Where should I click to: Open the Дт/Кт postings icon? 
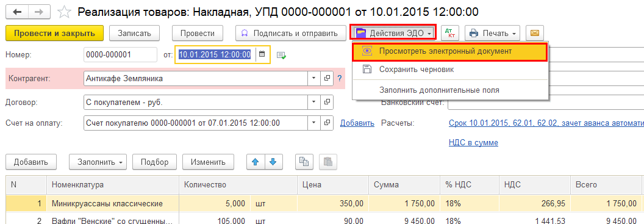(449, 33)
